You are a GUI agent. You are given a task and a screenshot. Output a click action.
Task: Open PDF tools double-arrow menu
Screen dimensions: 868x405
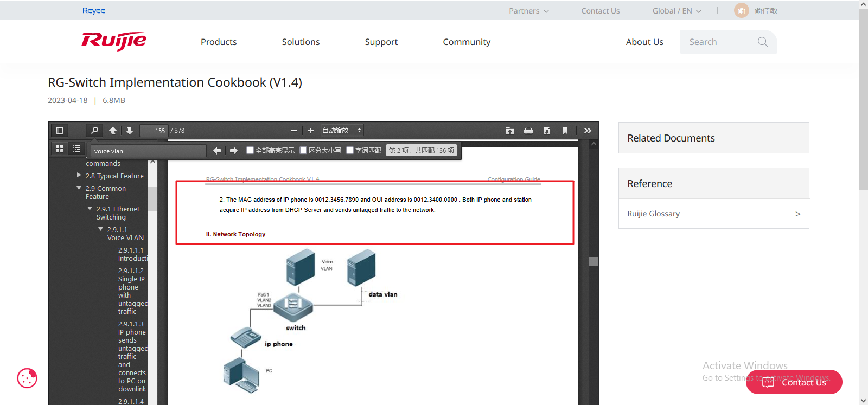tap(588, 131)
